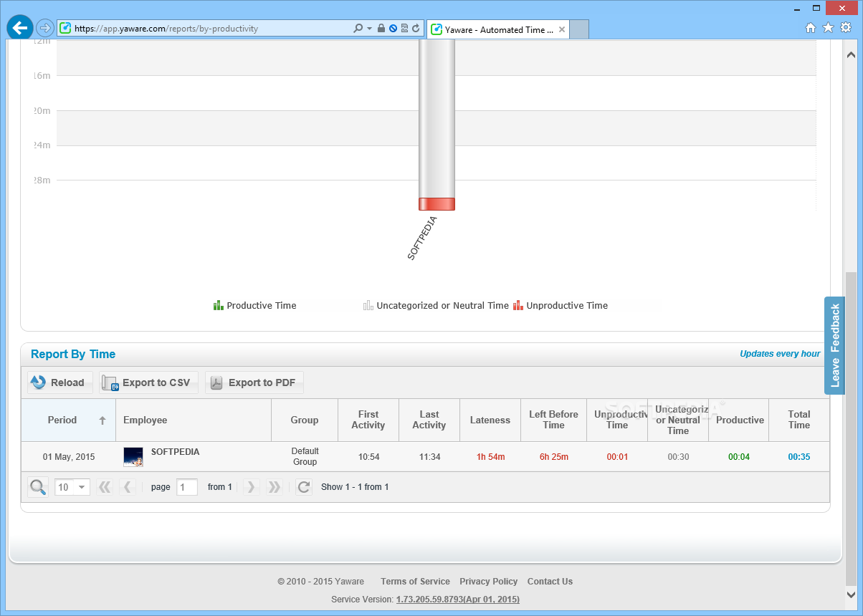Toggle the Unproductive Time legend entry
Viewport: 863px width, 616px height.
(561, 305)
